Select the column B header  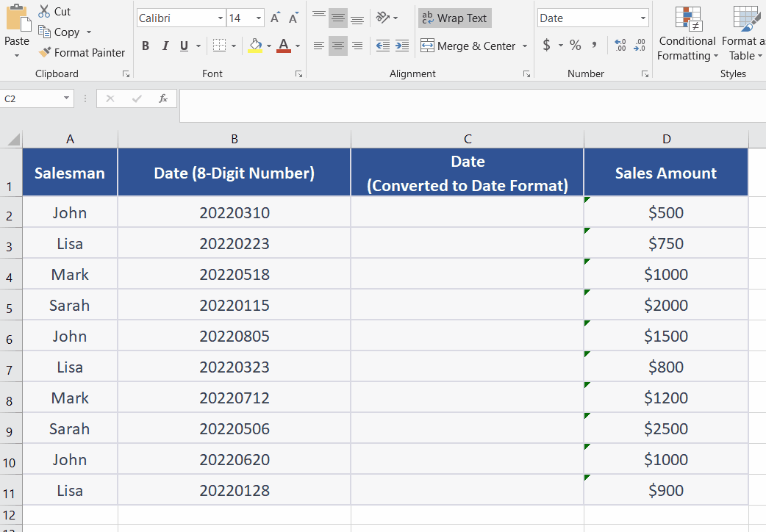click(235, 139)
